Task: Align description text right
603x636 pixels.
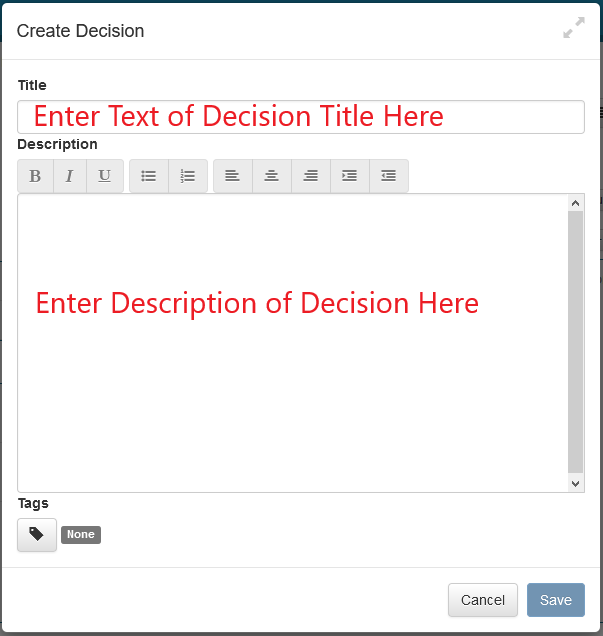Action: 311,176
